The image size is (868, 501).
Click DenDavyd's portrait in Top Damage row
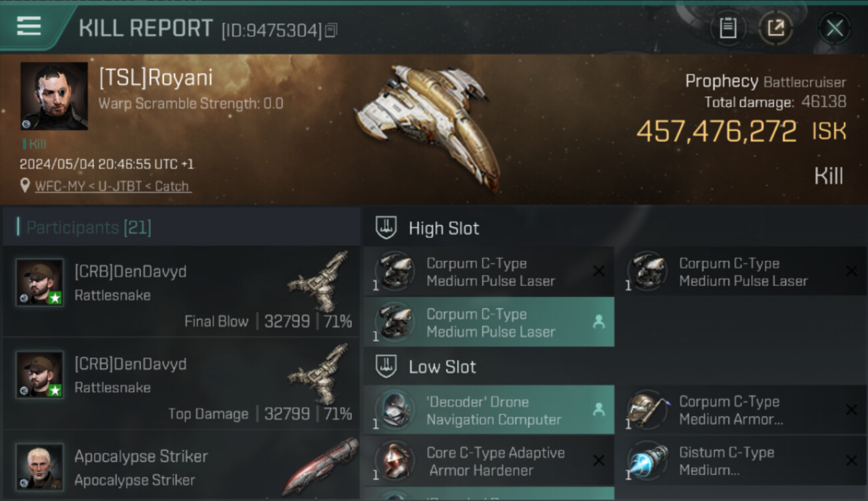coord(40,374)
